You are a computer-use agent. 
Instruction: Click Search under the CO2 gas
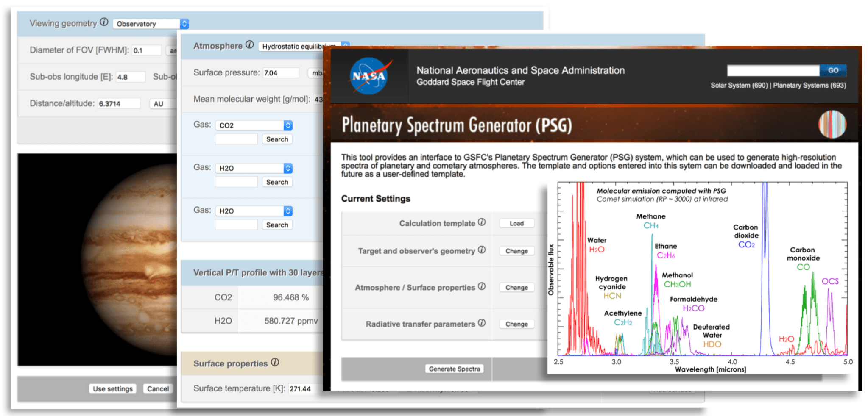click(277, 139)
